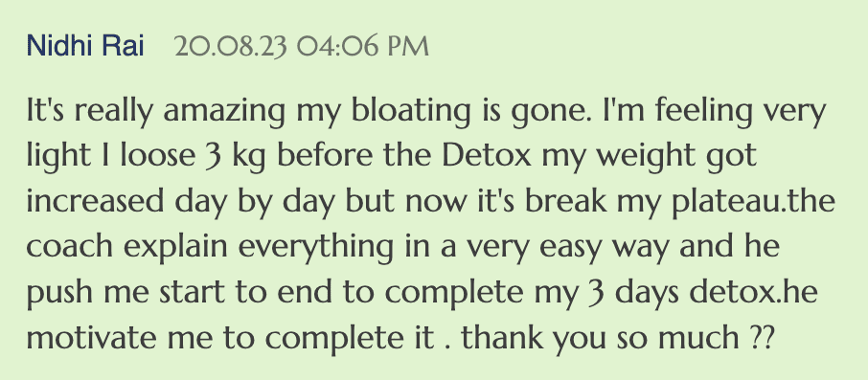Click the line starting "light I loose 3 kg"

click(x=392, y=158)
